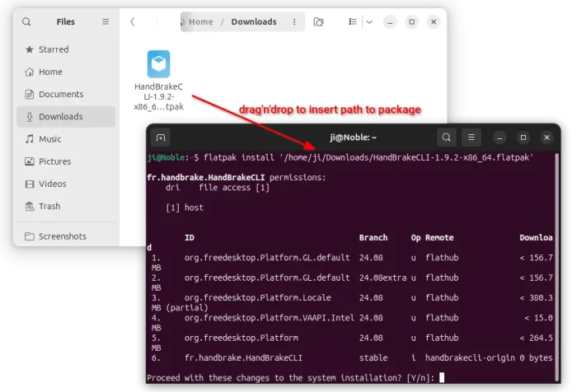The width and height of the screenshot is (577, 392).
Task: Click the flatpak install command text
Action: tap(368, 158)
